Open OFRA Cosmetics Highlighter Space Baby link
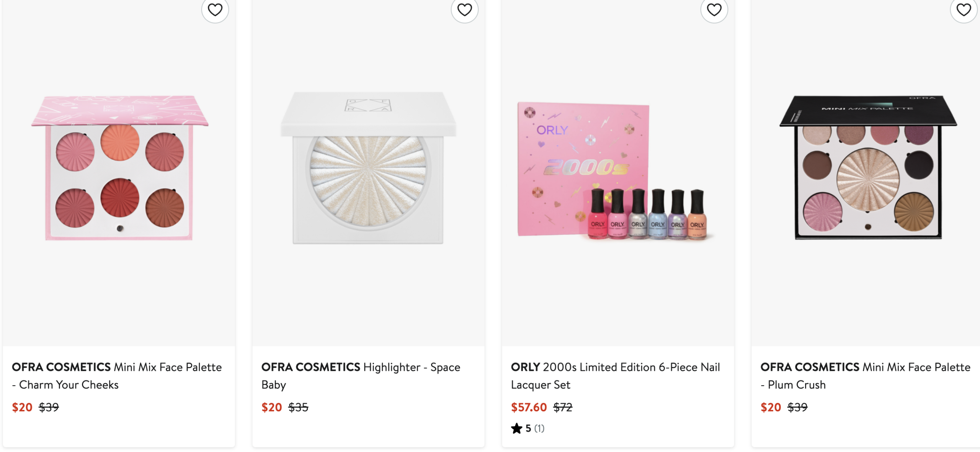 pyautogui.click(x=361, y=376)
